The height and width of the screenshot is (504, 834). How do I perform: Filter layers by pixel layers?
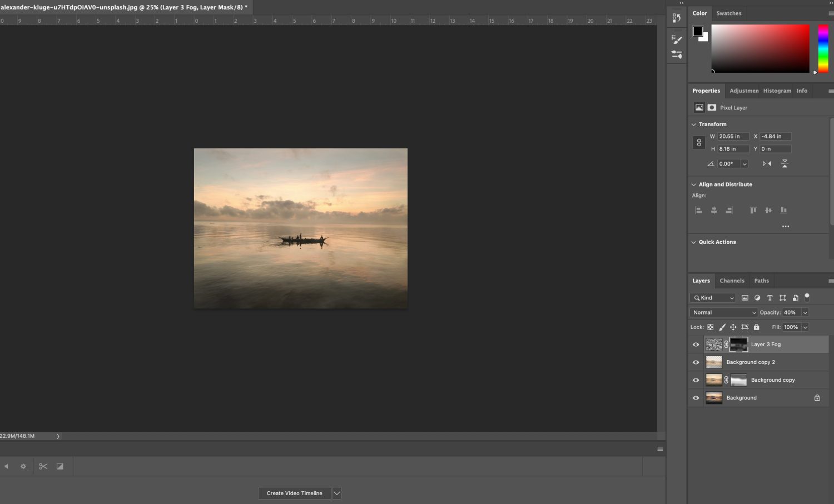[745, 298]
